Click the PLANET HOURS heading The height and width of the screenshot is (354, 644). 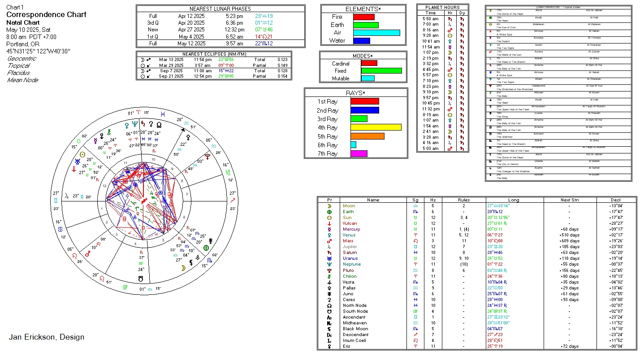(443, 8)
